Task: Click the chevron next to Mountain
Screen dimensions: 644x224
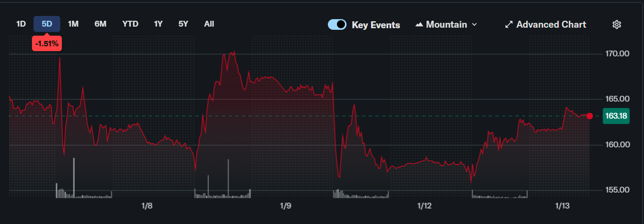Action: [474, 24]
